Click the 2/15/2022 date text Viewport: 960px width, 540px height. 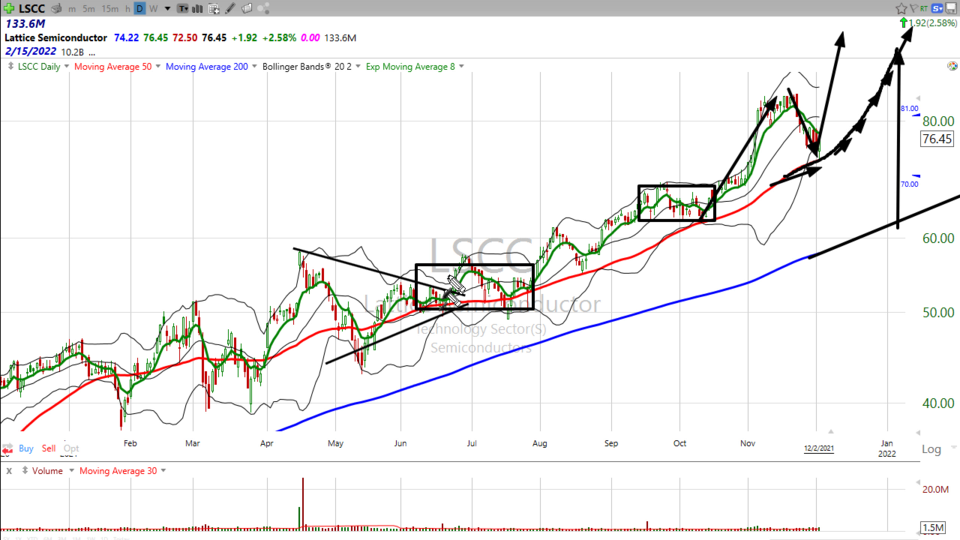point(30,51)
